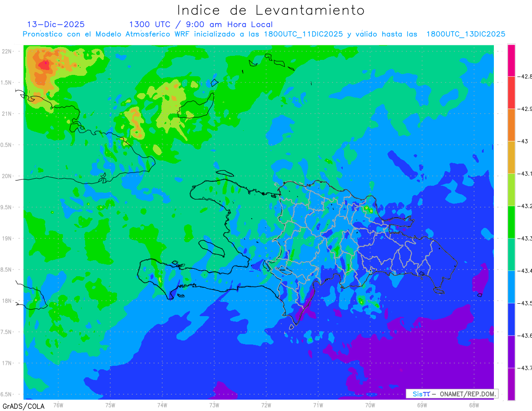Click the "-43.2" scale value
532x411 pixels.
point(524,206)
